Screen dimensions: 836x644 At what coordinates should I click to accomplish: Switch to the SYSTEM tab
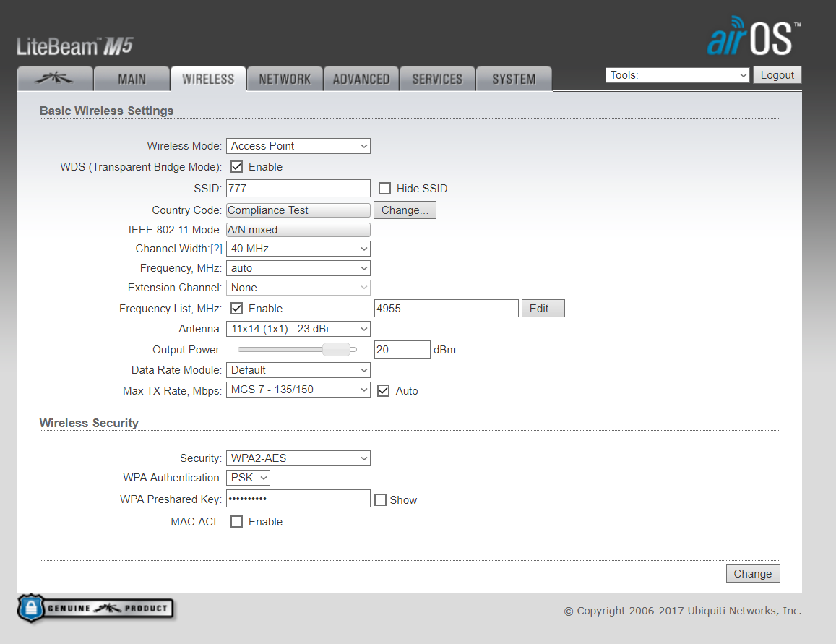(514, 78)
